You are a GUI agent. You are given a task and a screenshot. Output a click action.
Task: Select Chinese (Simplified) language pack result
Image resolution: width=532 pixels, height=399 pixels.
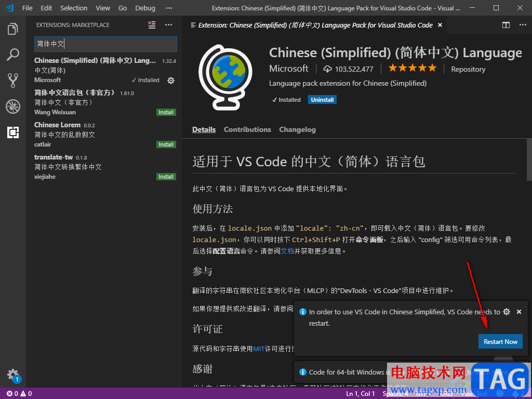coord(105,70)
